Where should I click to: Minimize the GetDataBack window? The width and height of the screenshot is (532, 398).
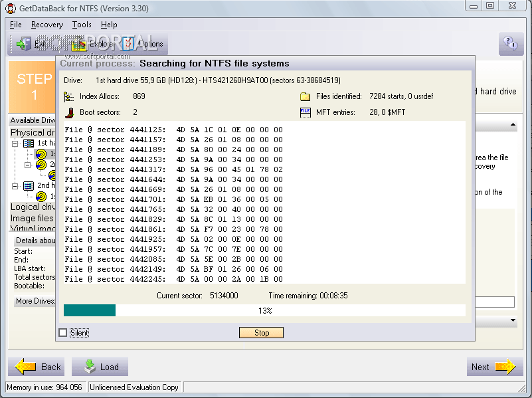(474, 5)
